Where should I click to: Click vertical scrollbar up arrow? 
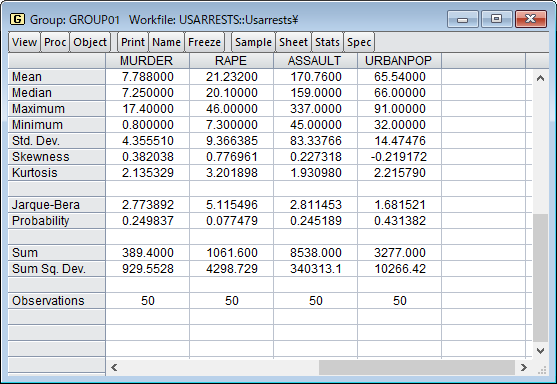pos(540,78)
